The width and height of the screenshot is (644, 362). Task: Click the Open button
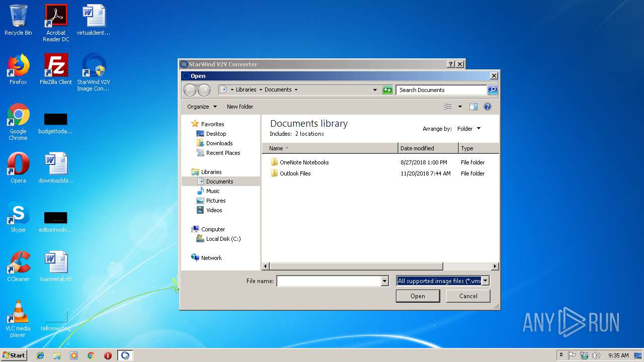click(x=418, y=296)
